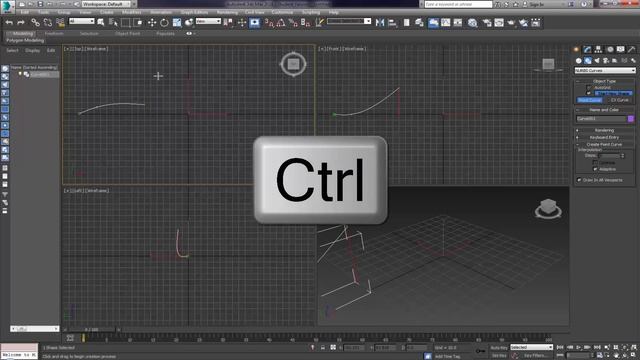Activate the Unlink Selection tool

tap(48, 22)
